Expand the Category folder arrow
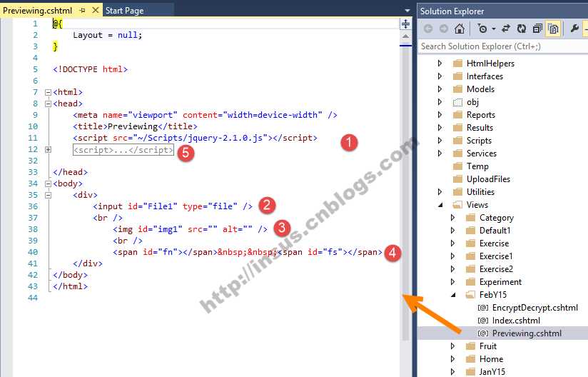Screen dimensions: 588x377 click(452, 218)
